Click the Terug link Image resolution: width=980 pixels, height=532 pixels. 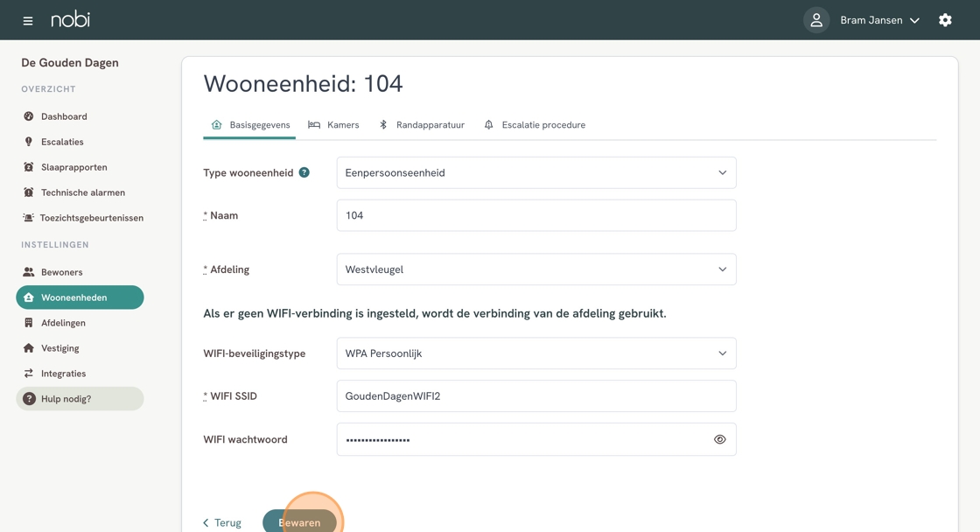(222, 522)
